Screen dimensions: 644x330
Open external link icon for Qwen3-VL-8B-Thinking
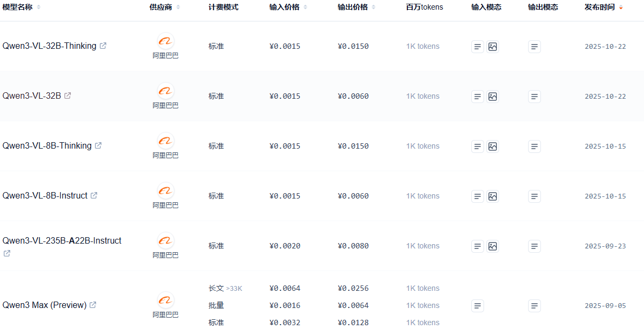98,145
